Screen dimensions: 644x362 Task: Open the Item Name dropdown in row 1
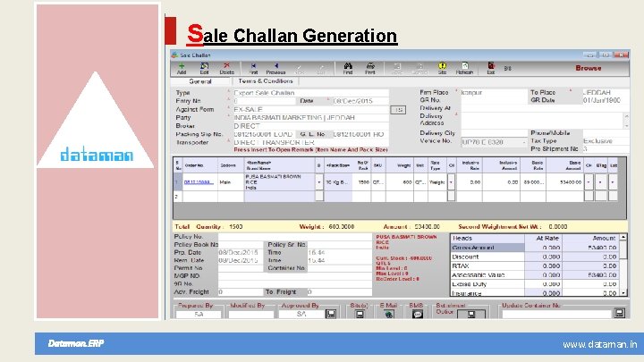pyautogui.click(x=319, y=181)
